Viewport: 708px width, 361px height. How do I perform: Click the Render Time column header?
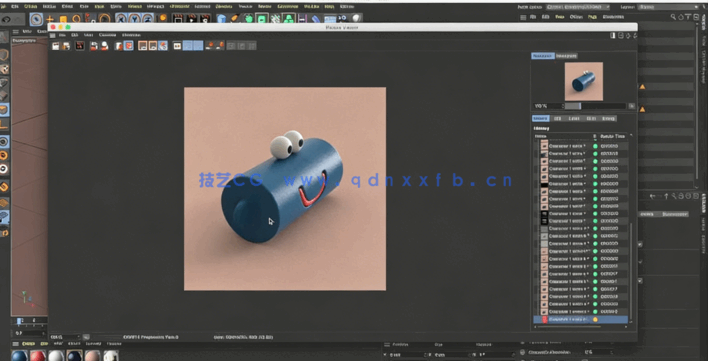(x=613, y=136)
